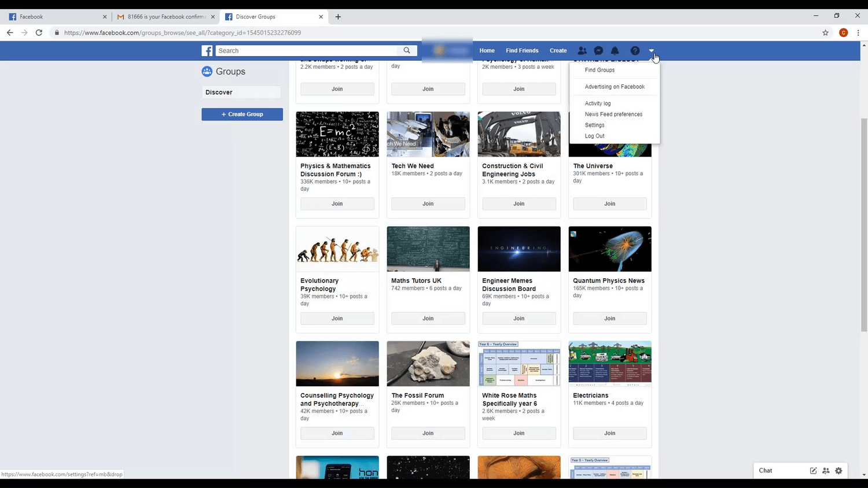Screen dimensions: 868x488
Task: Open News Feed preferences from menu
Action: click(615, 114)
